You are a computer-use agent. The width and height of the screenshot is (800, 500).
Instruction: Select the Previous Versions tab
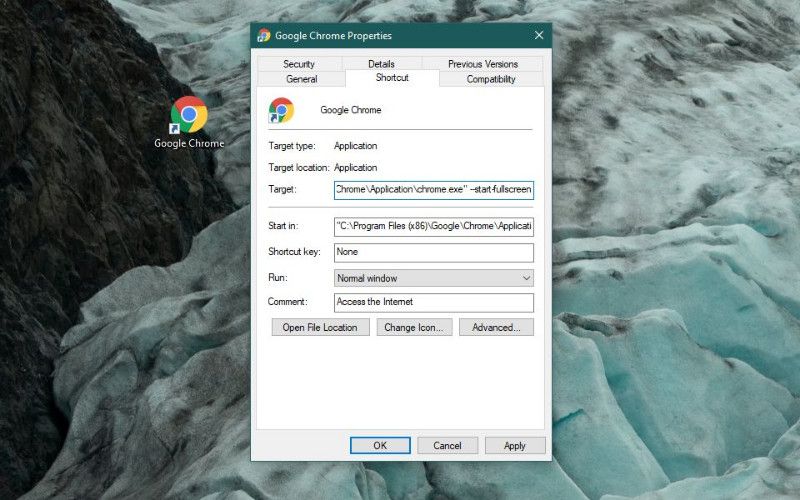(483, 64)
